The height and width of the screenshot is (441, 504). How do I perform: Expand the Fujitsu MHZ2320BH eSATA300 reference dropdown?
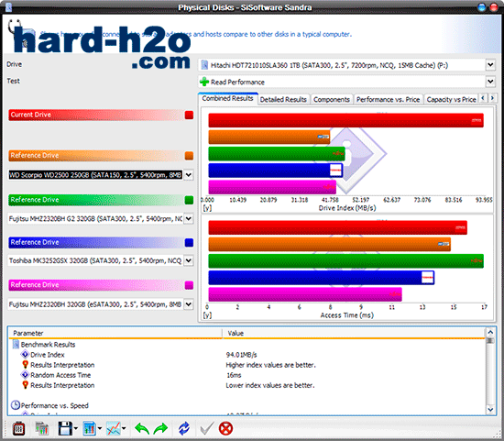click(189, 304)
